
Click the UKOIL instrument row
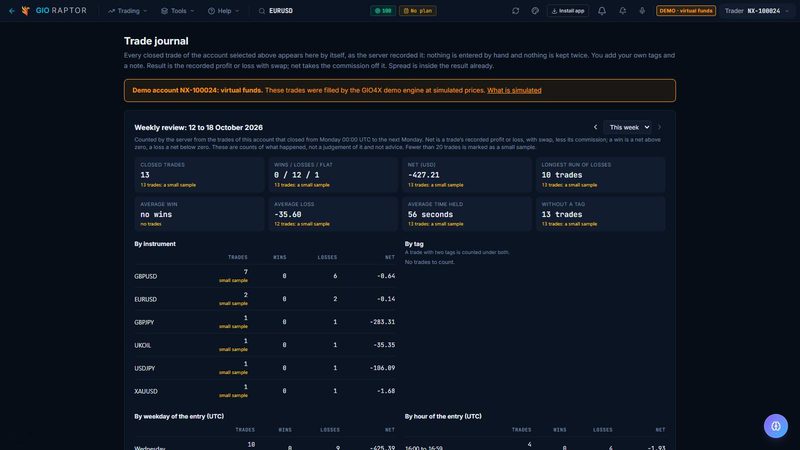tap(265, 345)
